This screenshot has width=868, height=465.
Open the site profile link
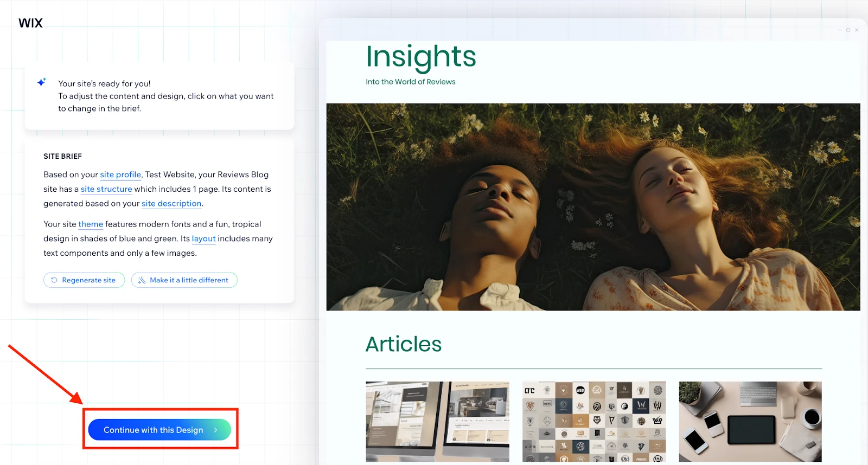coord(120,175)
